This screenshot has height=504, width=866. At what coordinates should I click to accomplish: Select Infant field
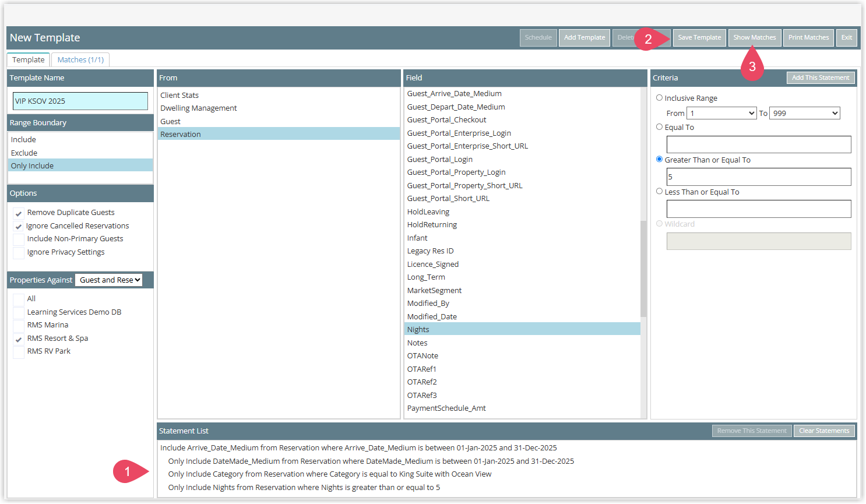point(522,238)
